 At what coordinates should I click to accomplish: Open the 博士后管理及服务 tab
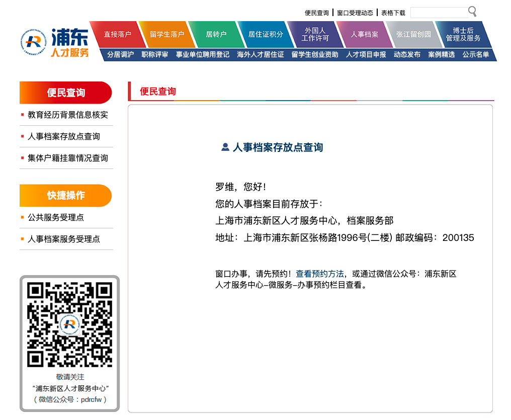tap(463, 34)
